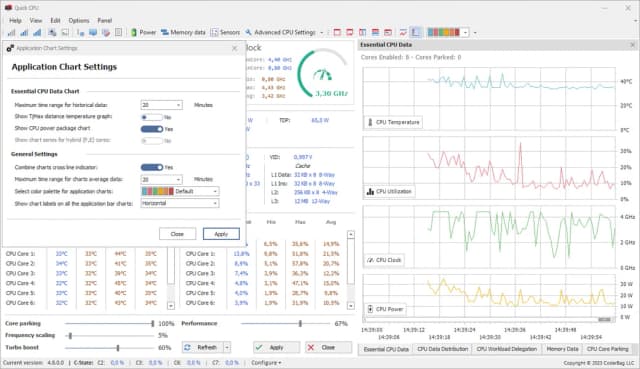Switch to the Memory Data tab
The width and height of the screenshot is (640, 369).
tap(562, 349)
